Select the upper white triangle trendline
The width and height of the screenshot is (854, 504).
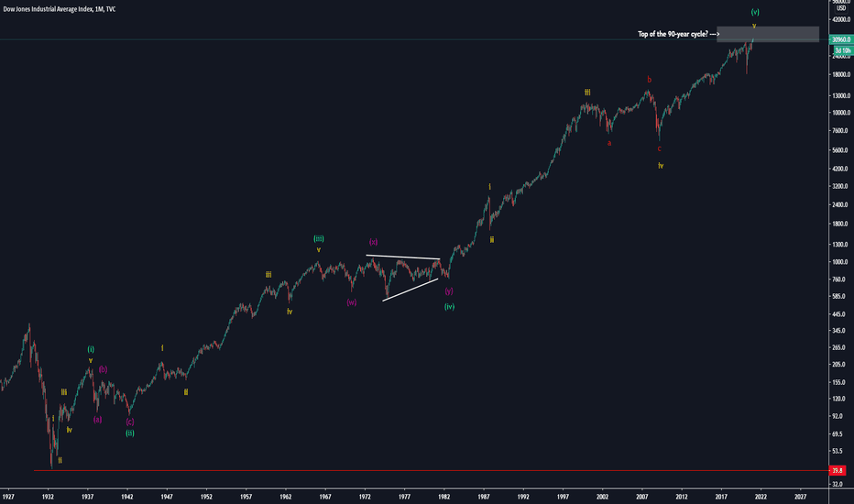403,257
